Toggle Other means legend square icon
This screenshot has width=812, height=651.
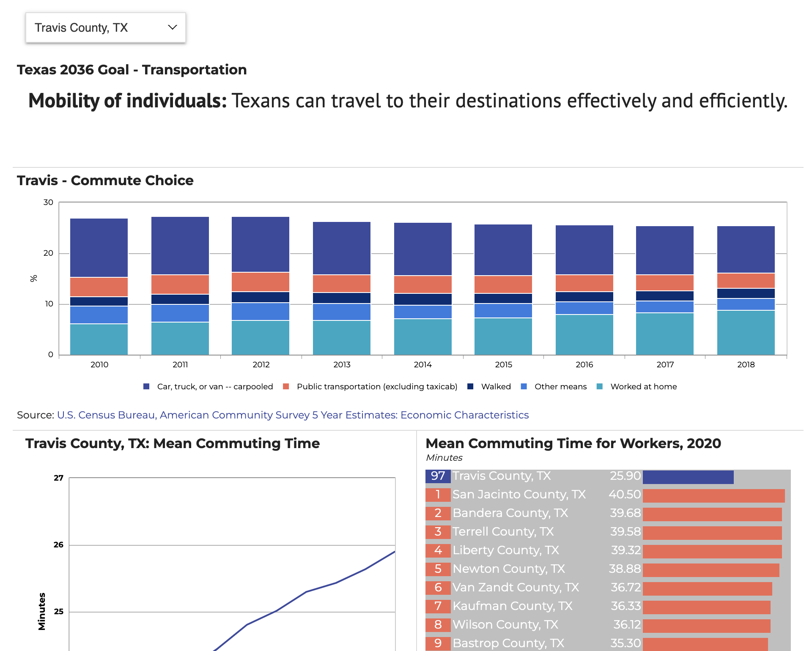(524, 386)
